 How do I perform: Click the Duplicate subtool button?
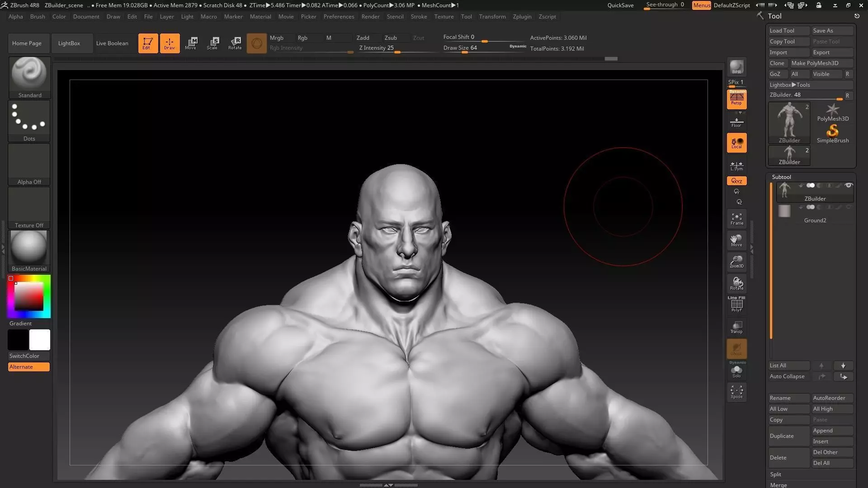789,436
